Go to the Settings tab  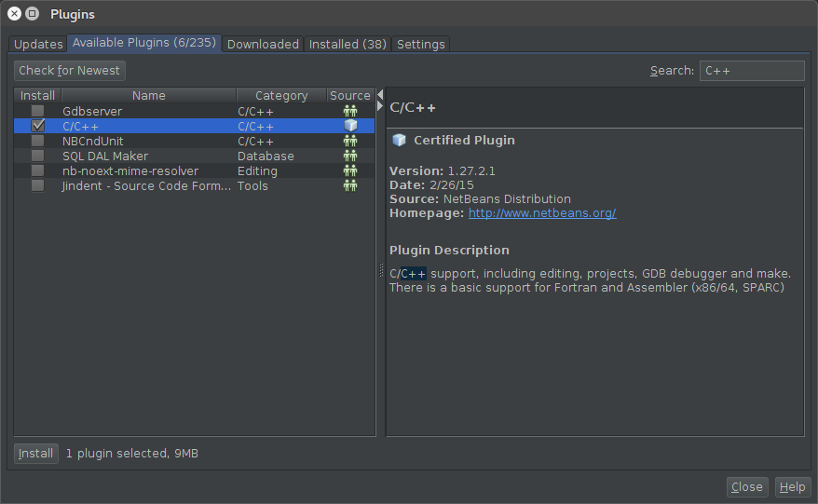click(x=420, y=45)
